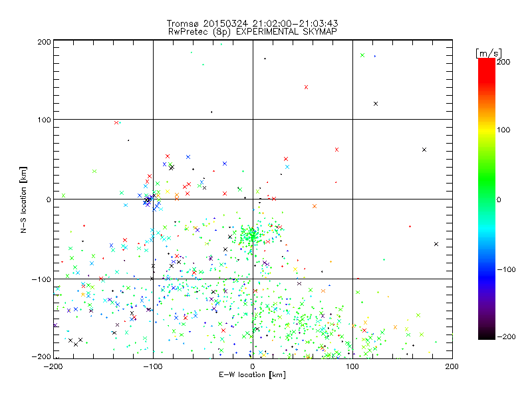Click the subtitle "RwPretec (8p) EXPERIMENTAL SKYMAP"
This screenshot has width=532, height=399.
253,32
